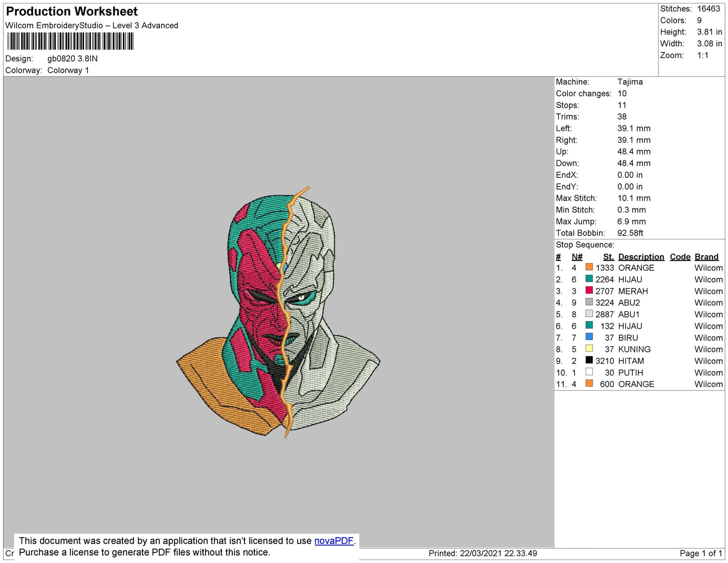Click Min Stitch value '0.3 mm'
728x563 pixels.
pyautogui.click(x=631, y=210)
